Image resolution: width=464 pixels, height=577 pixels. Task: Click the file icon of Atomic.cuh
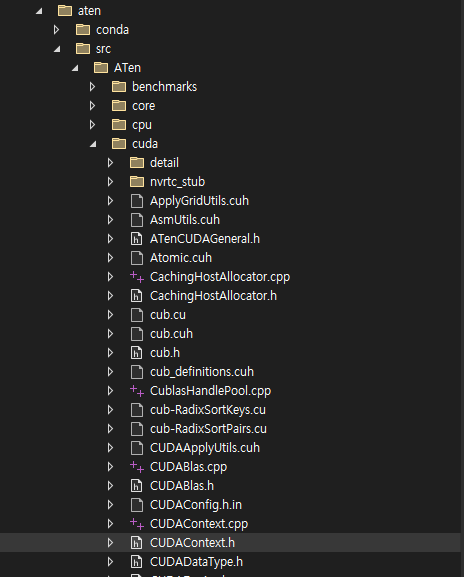click(x=137, y=258)
